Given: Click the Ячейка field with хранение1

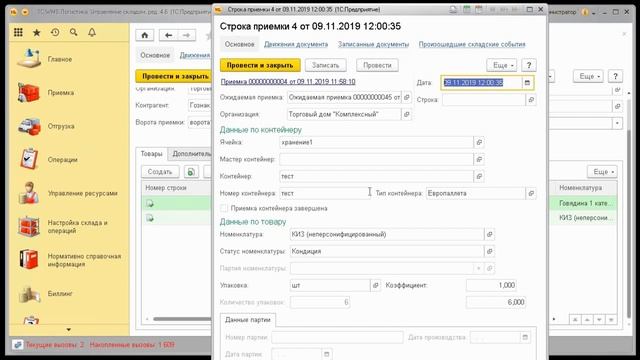Looking at the screenshot, I should tap(377, 142).
